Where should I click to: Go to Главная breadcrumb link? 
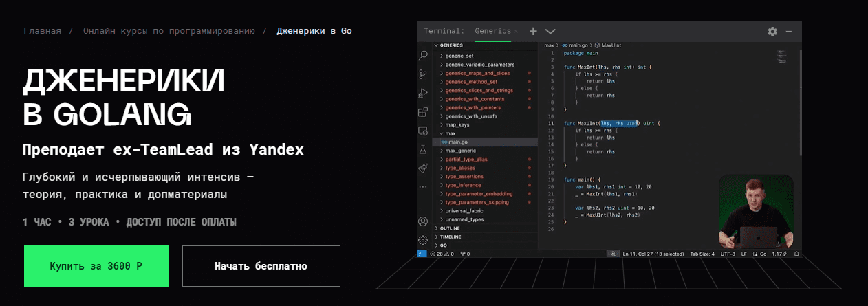43,31
